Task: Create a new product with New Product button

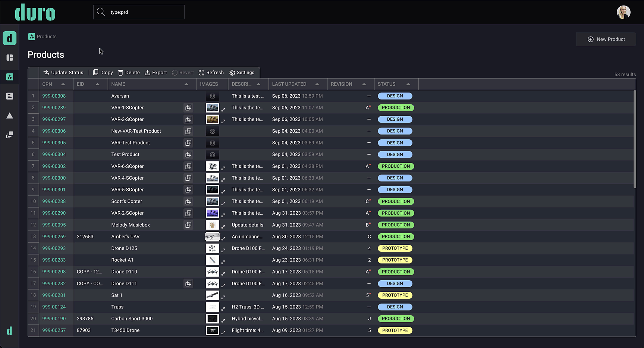Action: click(606, 39)
